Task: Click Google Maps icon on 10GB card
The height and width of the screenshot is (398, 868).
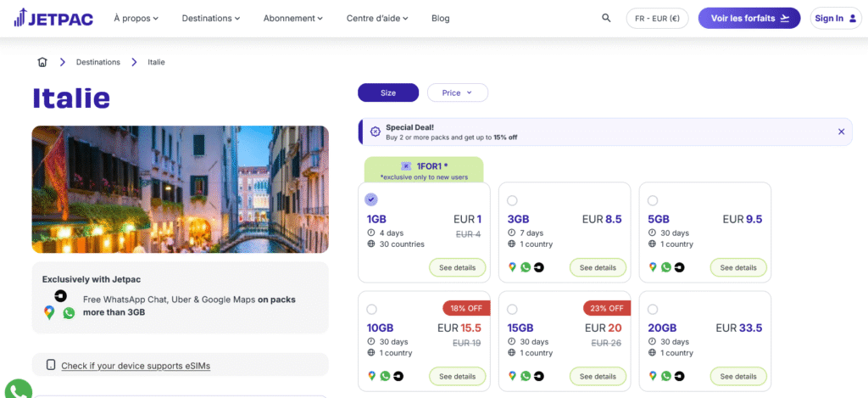Action: tap(371, 376)
